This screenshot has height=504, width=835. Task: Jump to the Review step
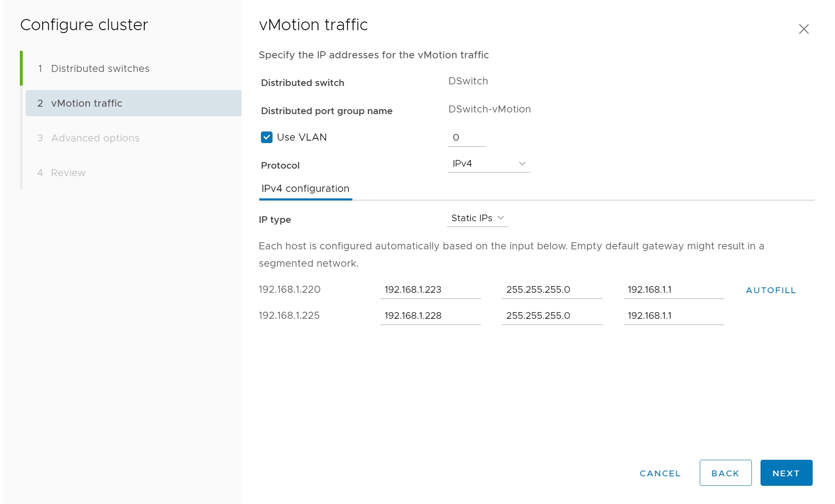click(x=68, y=173)
